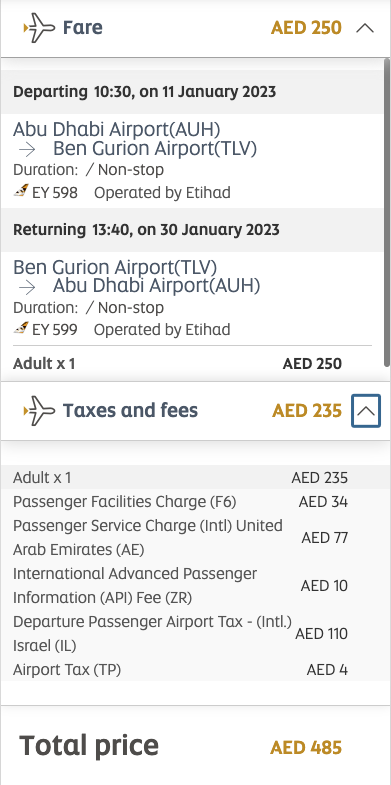Image resolution: width=391 pixels, height=785 pixels.
Task: Collapse the Taxes and fees chevron
Action: click(366, 411)
